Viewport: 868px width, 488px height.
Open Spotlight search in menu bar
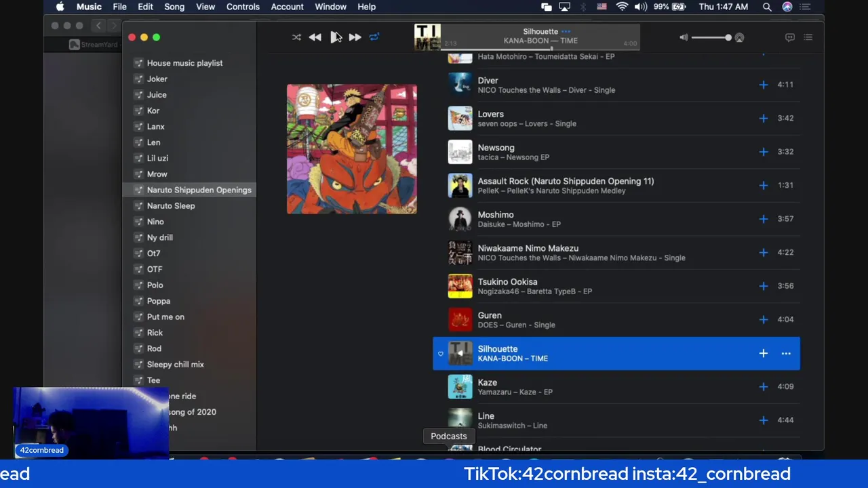(x=767, y=7)
